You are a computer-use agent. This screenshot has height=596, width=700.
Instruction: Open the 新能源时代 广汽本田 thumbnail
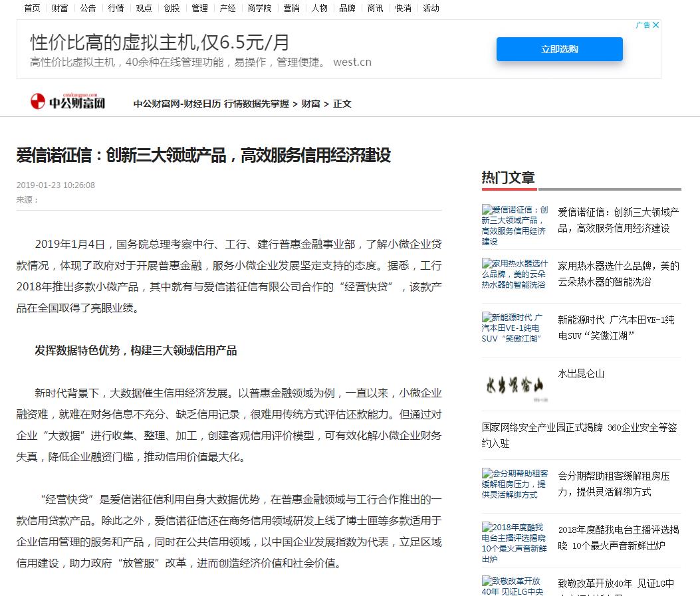(512, 328)
